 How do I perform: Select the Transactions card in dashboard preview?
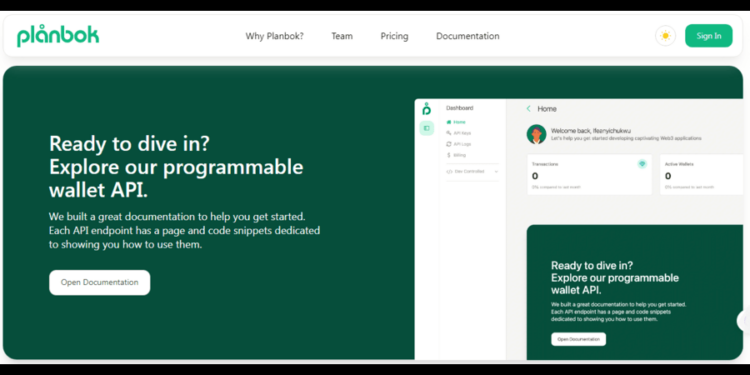coord(589,175)
